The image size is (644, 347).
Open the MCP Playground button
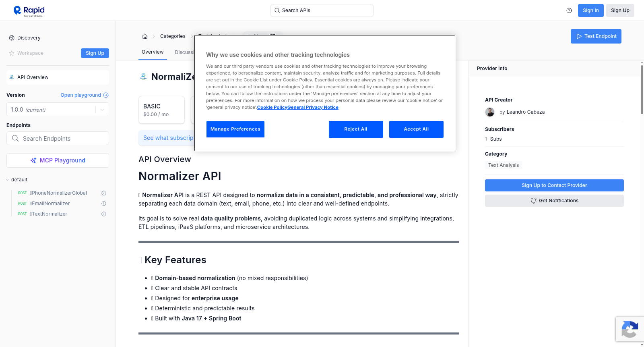(x=58, y=160)
